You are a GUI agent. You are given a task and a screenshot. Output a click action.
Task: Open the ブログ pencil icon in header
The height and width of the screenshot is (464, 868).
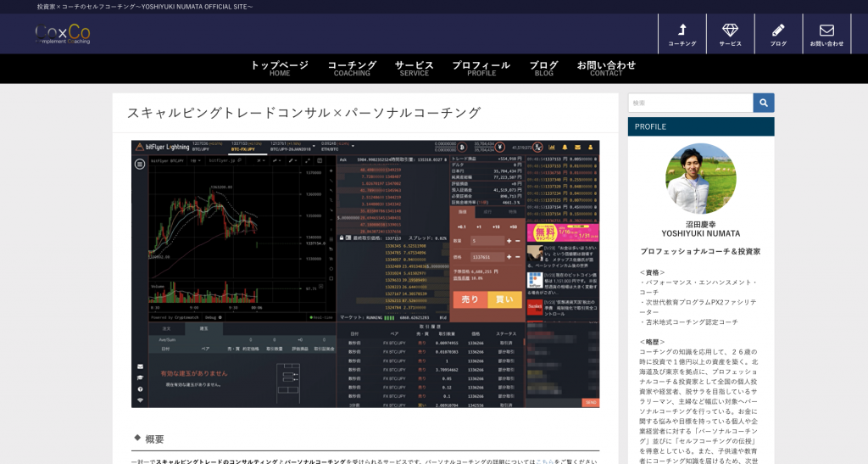click(778, 34)
